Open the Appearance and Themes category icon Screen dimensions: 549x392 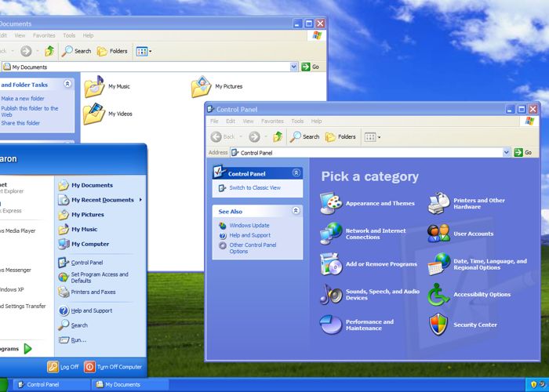point(331,203)
